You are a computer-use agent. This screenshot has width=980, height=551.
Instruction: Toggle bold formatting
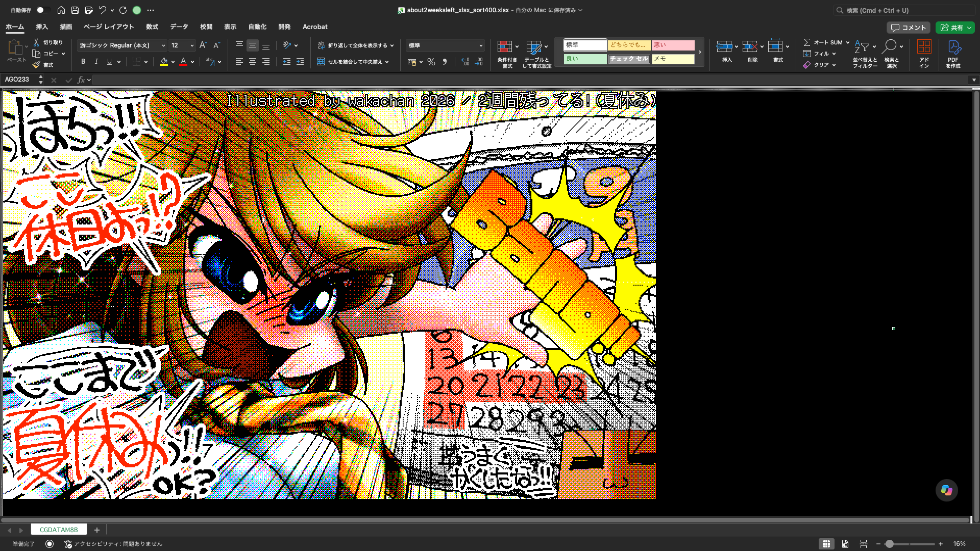[83, 62]
